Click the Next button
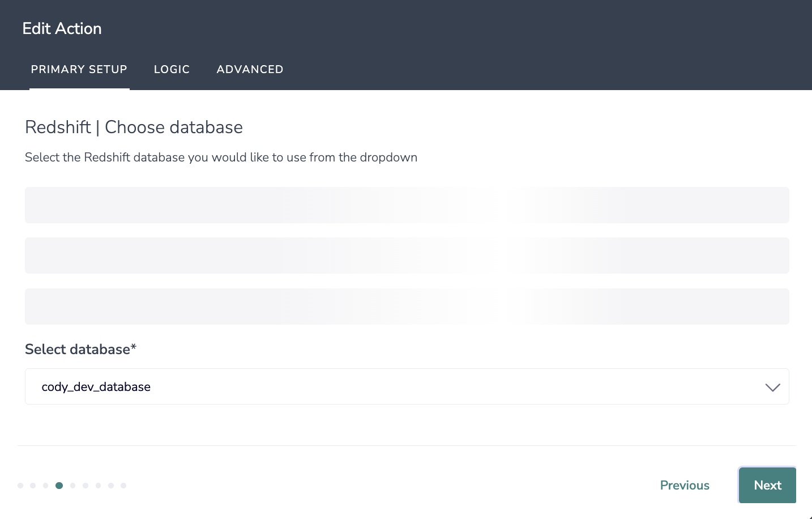 click(x=767, y=485)
